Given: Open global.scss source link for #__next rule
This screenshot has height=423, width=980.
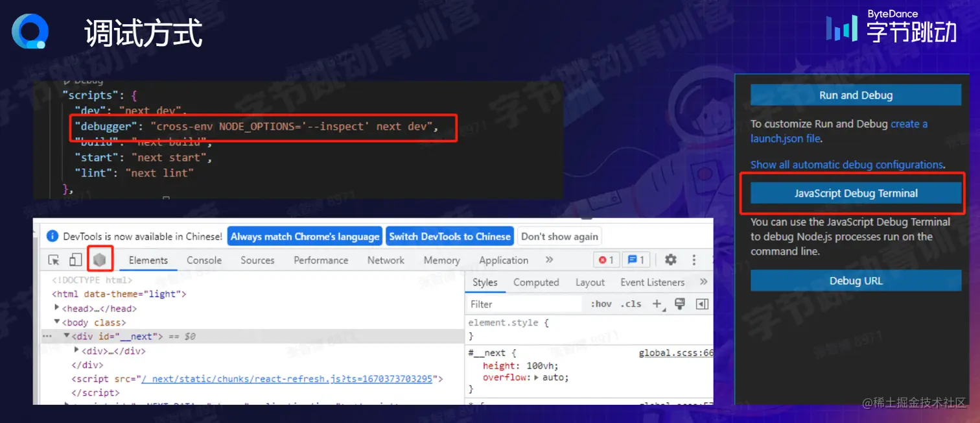Looking at the screenshot, I should pyautogui.click(x=676, y=353).
